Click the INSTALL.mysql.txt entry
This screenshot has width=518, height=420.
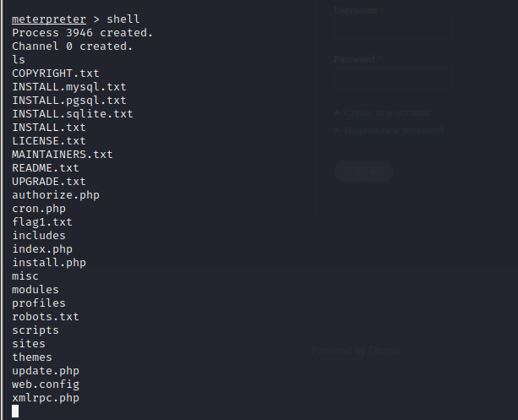coord(68,87)
